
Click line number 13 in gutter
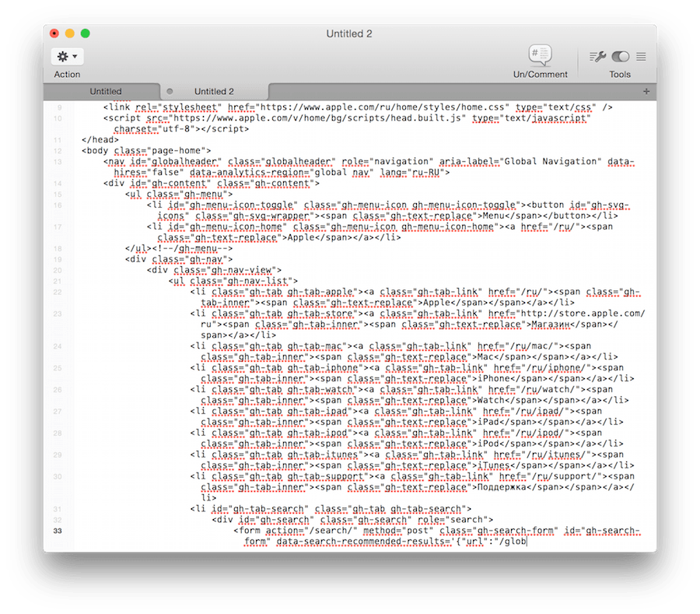[x=58, y=162]
